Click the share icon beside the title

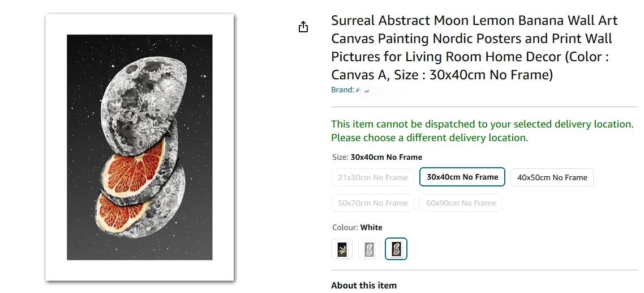tap(303, 27)
